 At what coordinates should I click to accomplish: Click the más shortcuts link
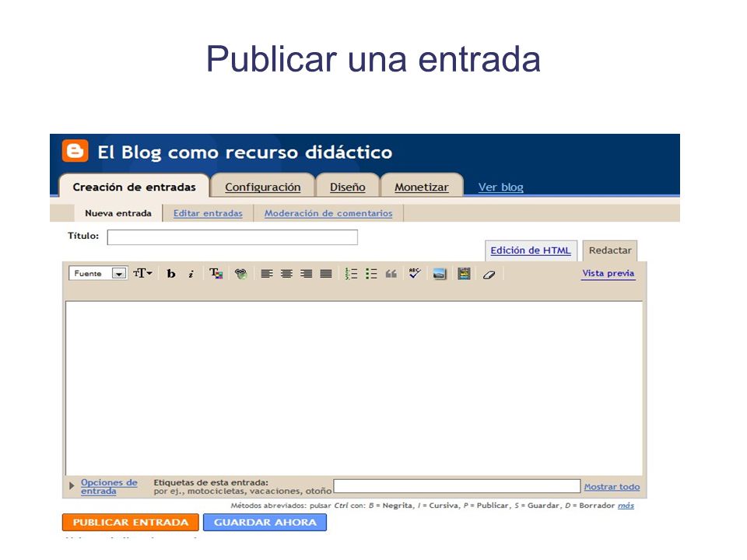tap(626, 506)
